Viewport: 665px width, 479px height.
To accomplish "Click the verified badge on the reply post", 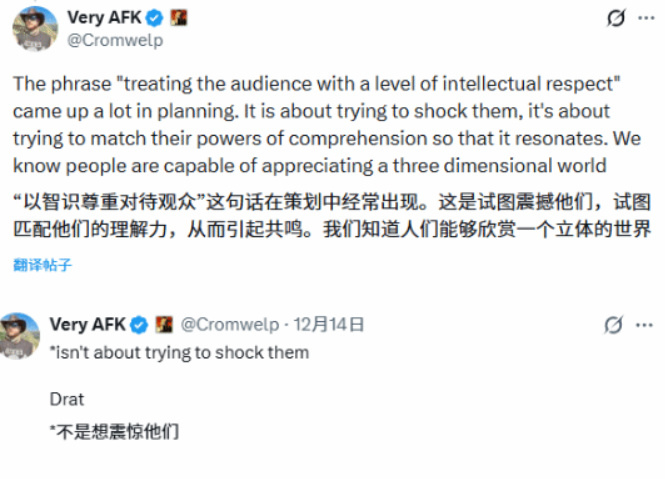I will [x=139, y=324].
